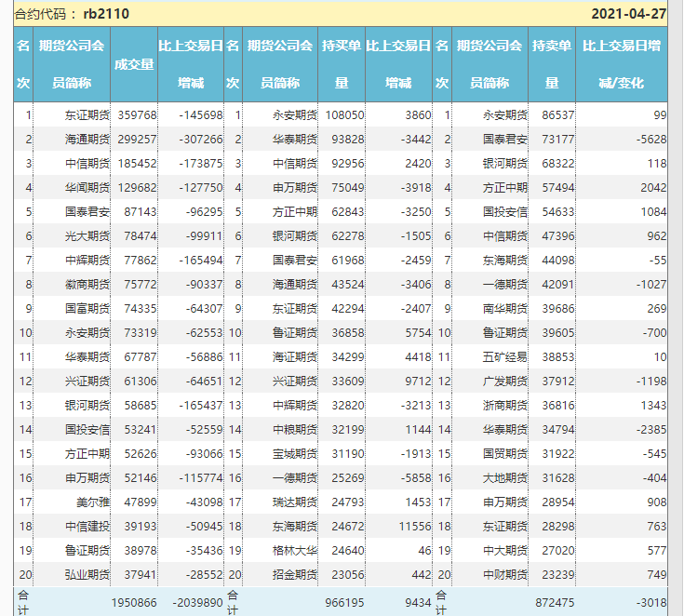This screenshot has height=616, width=684.
Task: Click total long change 9434
Action: point(418,603)
